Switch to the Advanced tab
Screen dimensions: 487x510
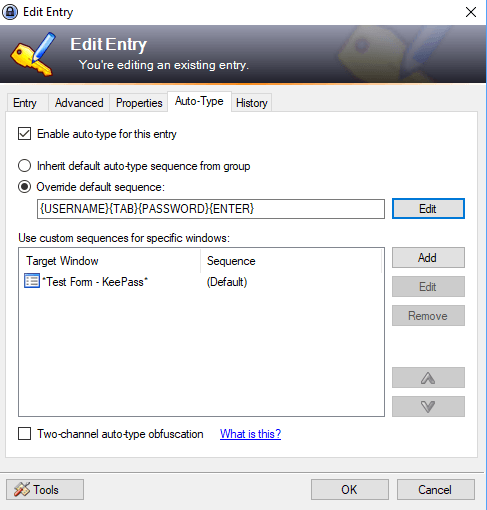[x=79, y=103]
